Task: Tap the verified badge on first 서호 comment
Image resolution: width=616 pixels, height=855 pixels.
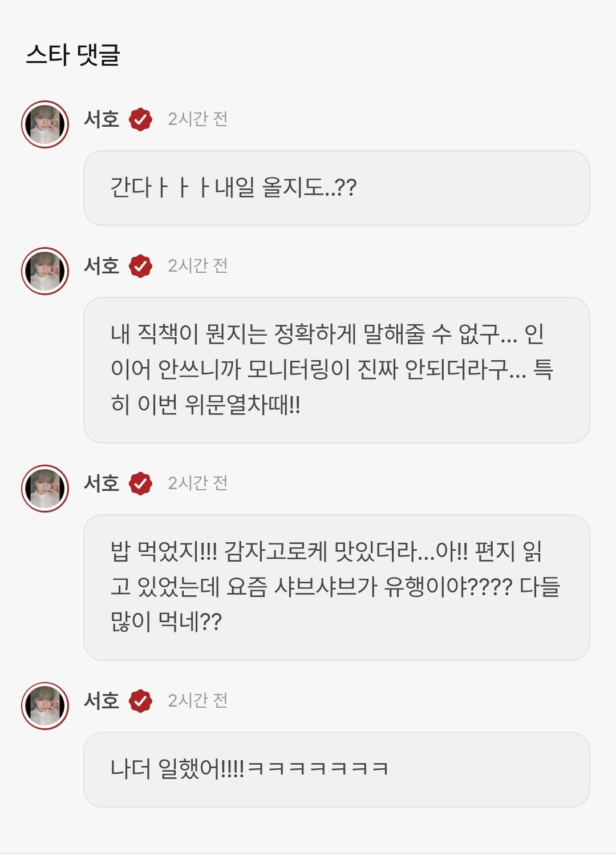Action: 140,119
